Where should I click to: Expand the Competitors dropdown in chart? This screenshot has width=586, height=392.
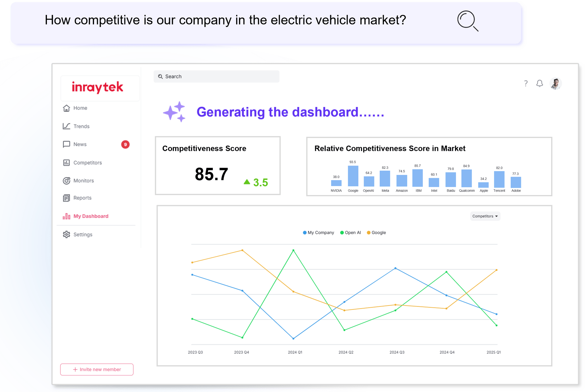(x=485, y=216)
